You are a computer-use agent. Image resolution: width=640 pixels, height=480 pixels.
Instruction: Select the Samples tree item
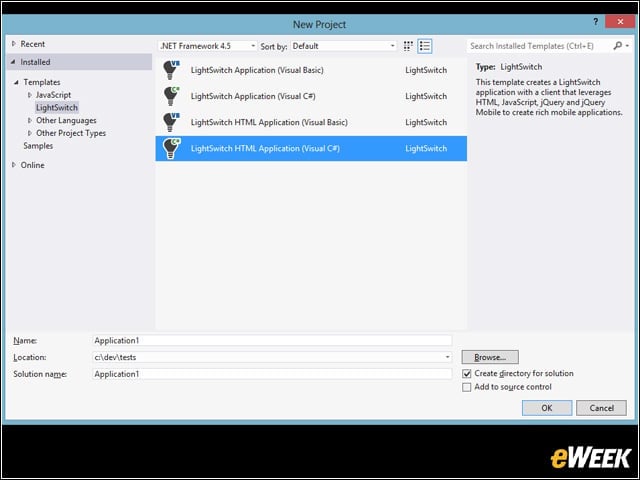click(x=38, y=146)
